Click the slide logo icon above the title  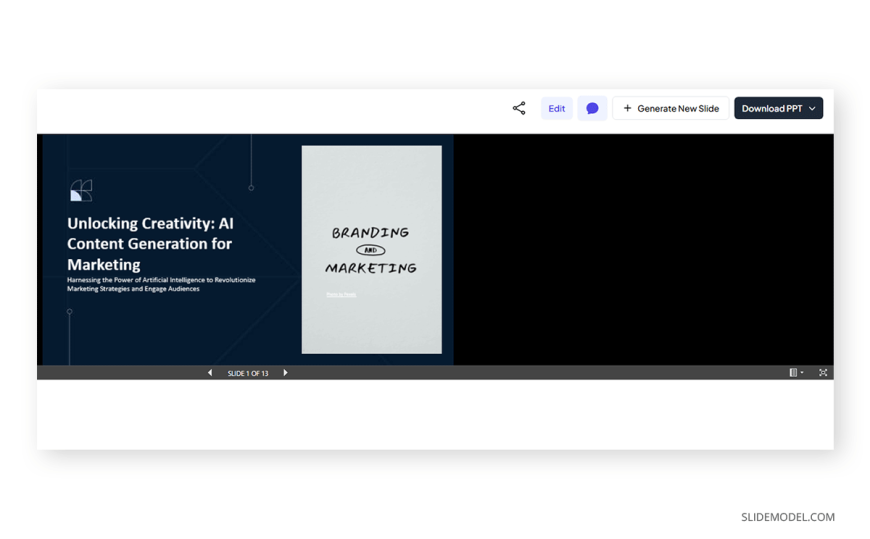click(81, 190)
